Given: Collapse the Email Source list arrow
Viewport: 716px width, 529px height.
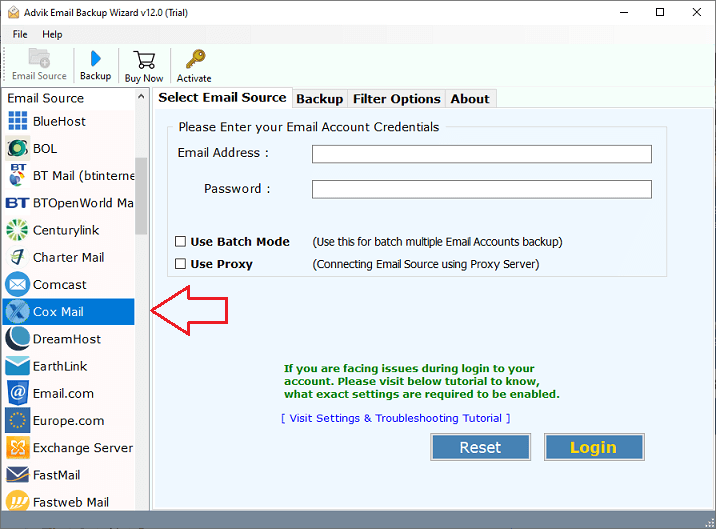Looking at the screenshot, I should coord(141,97).
